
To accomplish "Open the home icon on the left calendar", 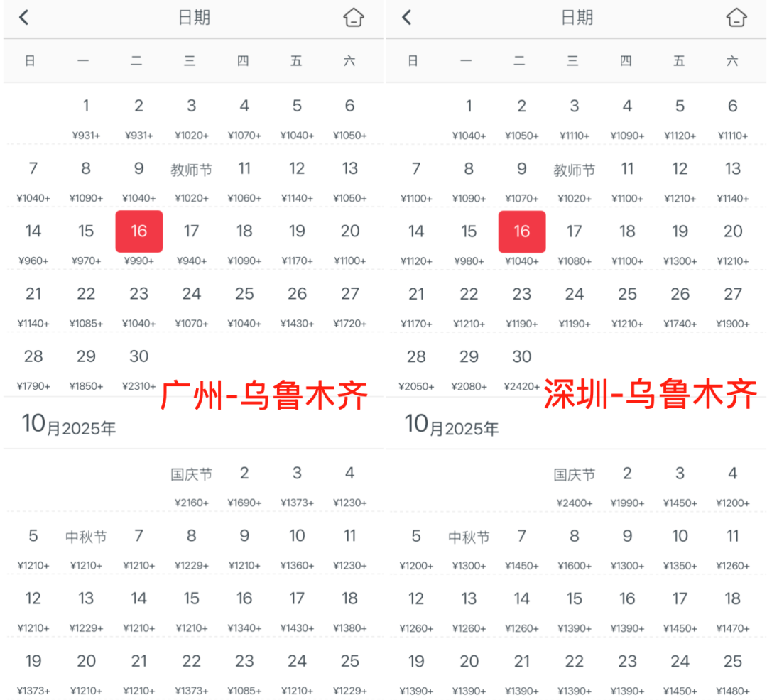I will 354,18.
